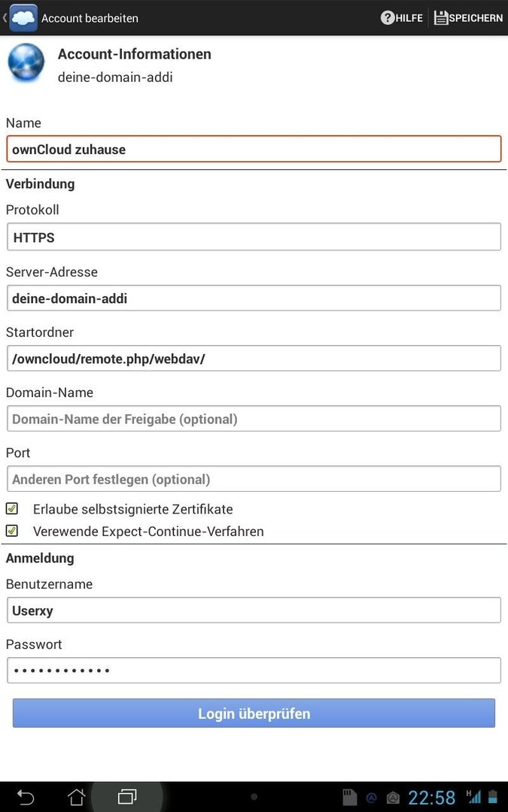Save account with SPEICHERN disk icon
Image resolution: width=508 pixels, height=812 pixels.
(440, 17)
